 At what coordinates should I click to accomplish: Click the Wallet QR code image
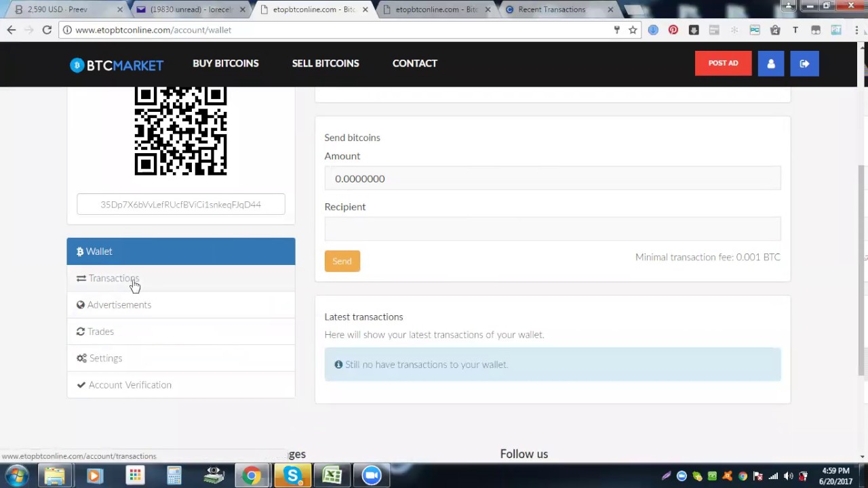pos(180,131)
